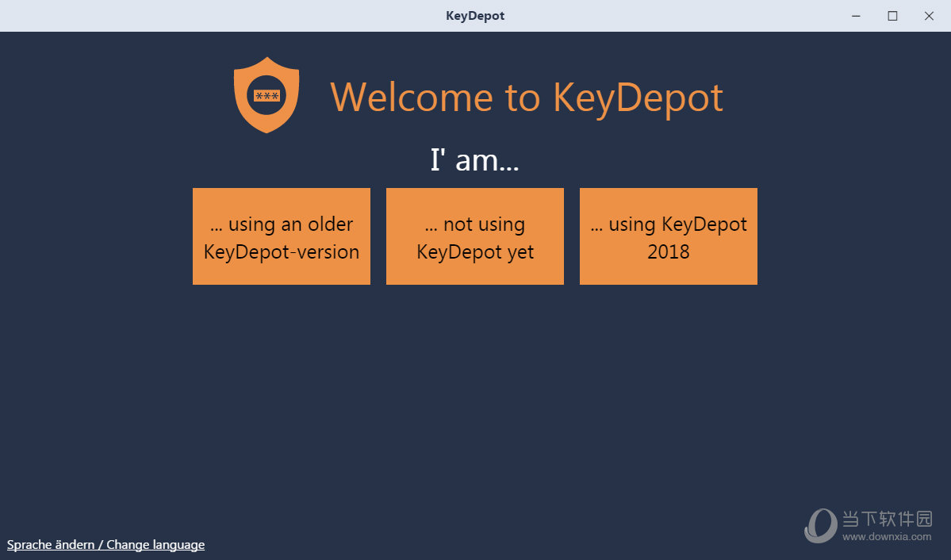The width and height of the screenshot is (951, 560).
Task: Open Sprache ändern / Change language link
Action: (105, 544)
